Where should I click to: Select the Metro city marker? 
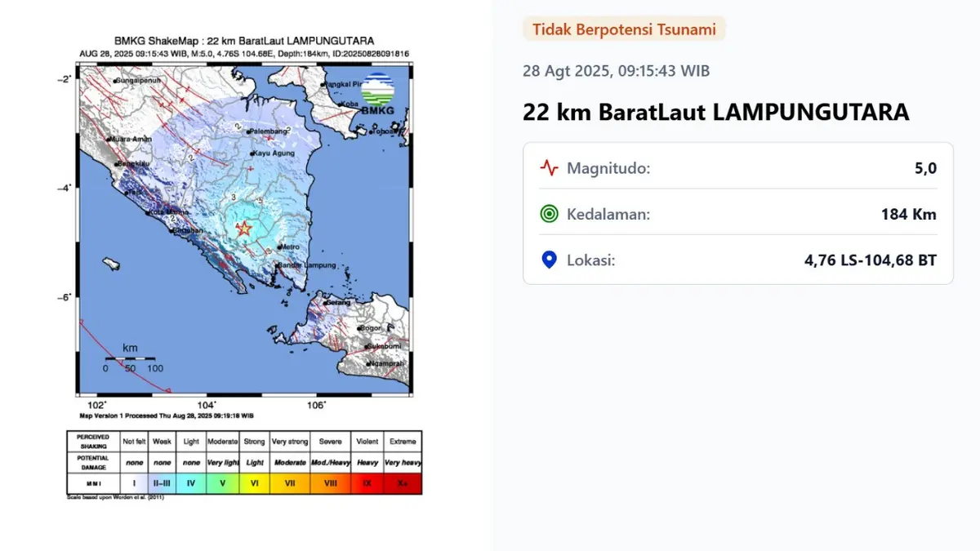coord(279,247)
